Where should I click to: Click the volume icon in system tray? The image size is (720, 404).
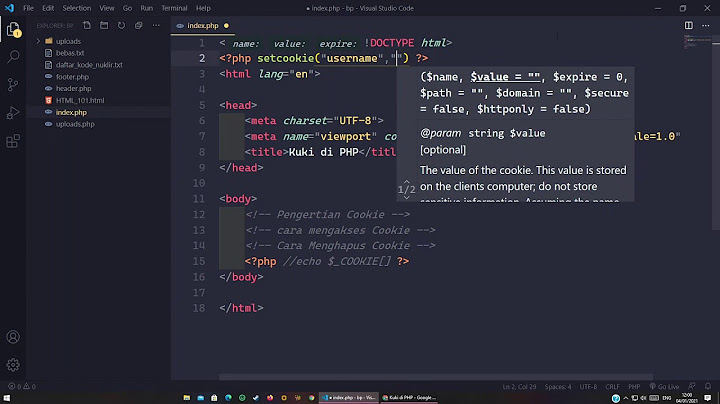[x=643, y=398]
